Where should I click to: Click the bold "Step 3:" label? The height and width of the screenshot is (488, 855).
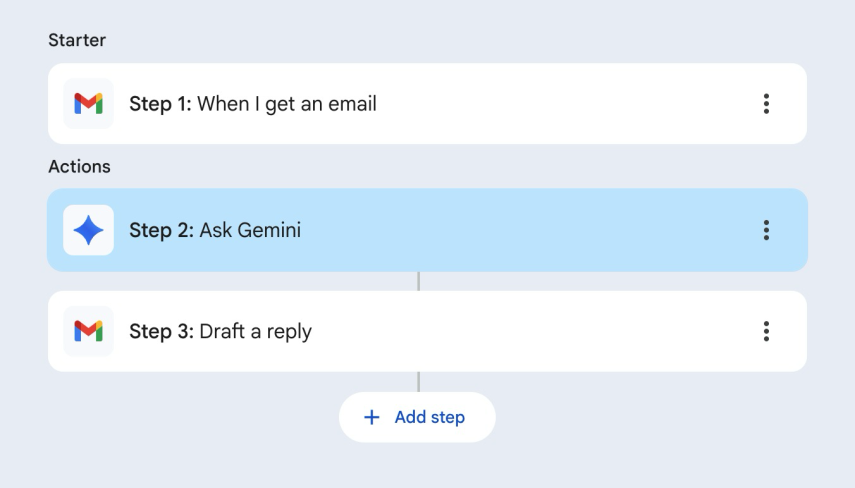tap(161, 331)
